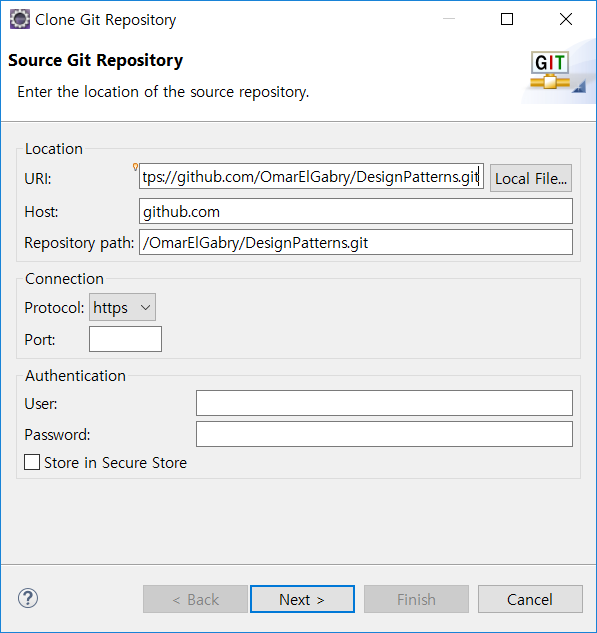The image size is (597, 633).
Task: Close the Clone Git Repository dialog
Action: (x=566, y=19)
